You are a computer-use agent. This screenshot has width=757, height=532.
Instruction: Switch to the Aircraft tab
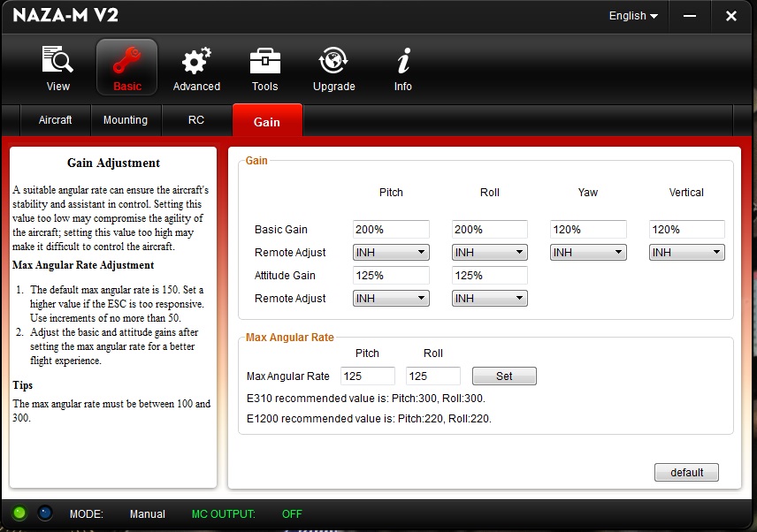55,120
